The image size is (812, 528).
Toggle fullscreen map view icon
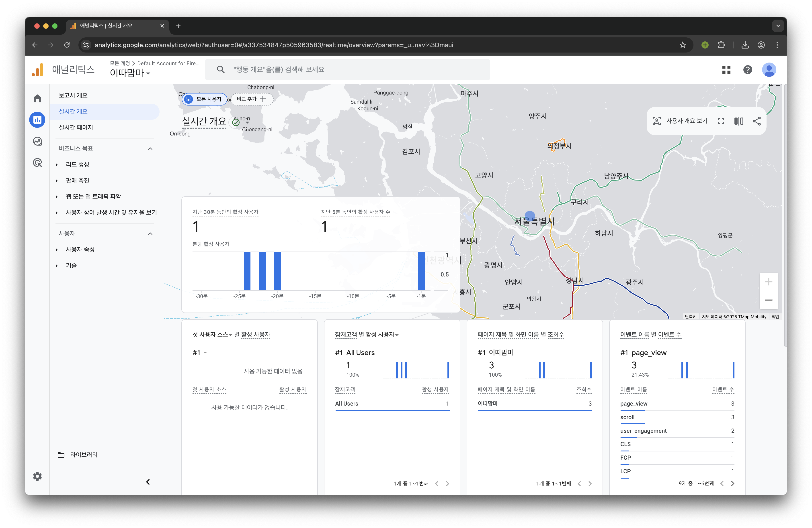point(721,121)
